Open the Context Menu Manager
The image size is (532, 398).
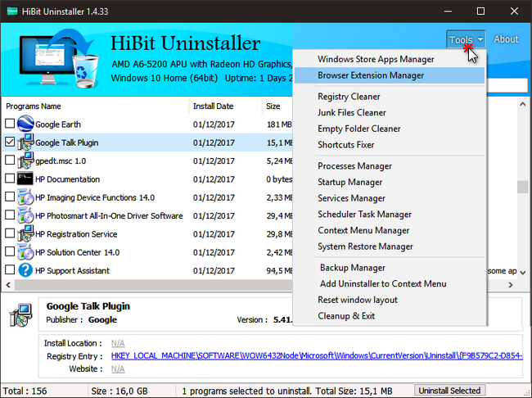pos(390,230)
